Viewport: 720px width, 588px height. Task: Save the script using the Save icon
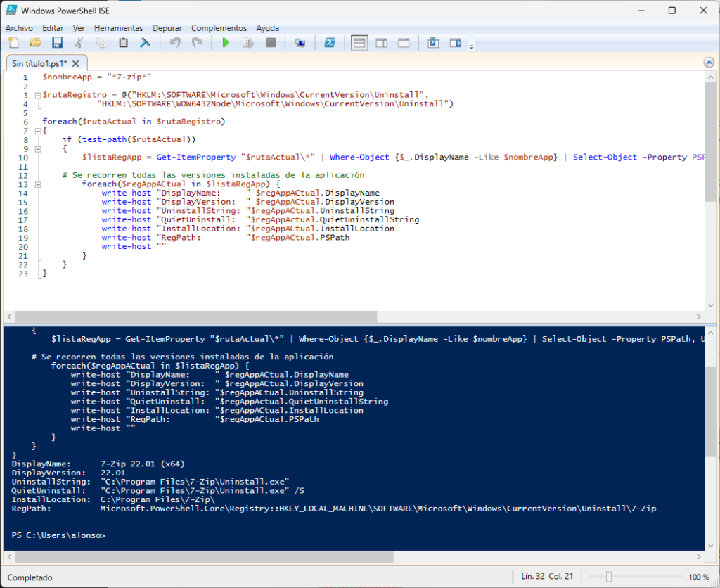58,42
